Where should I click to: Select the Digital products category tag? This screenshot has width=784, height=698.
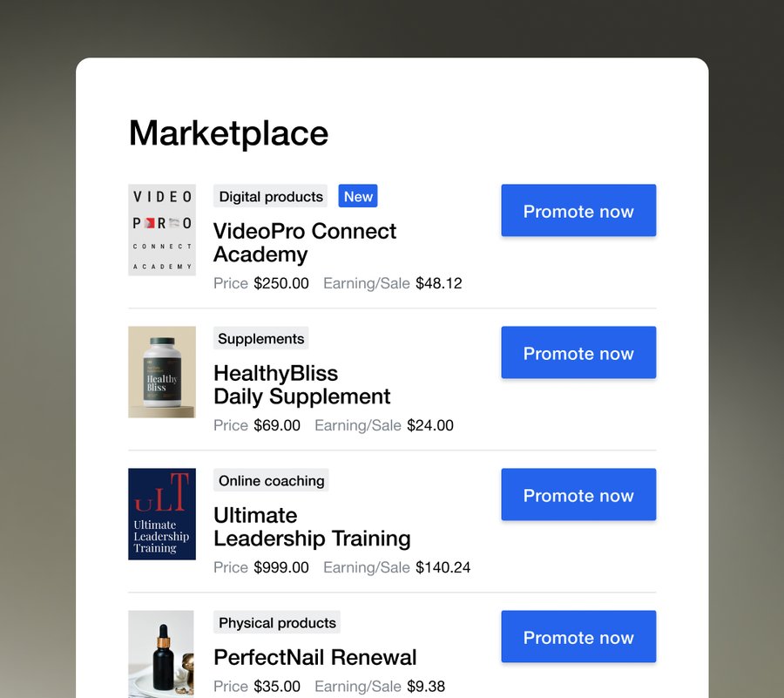pos(271,196)
